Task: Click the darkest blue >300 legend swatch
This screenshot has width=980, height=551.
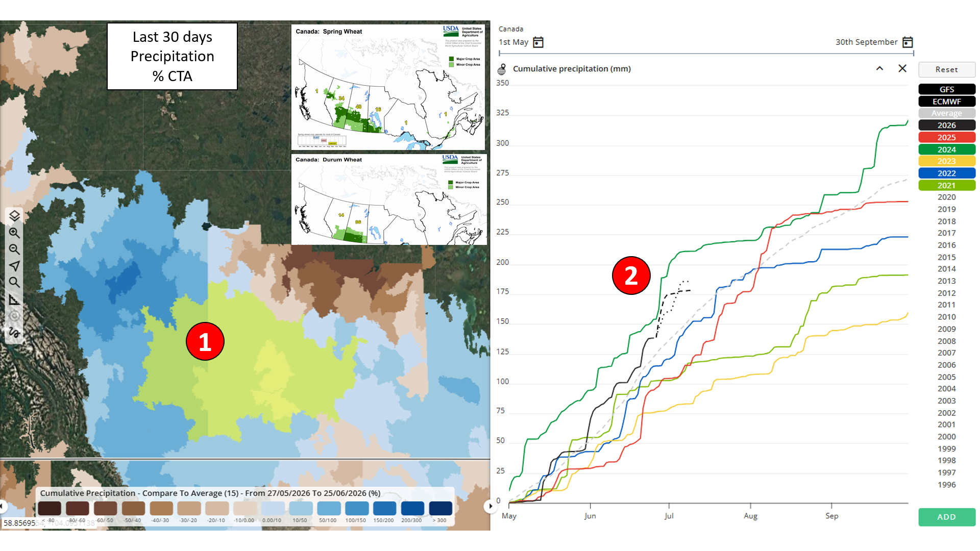Action: [x=440, y=508]
